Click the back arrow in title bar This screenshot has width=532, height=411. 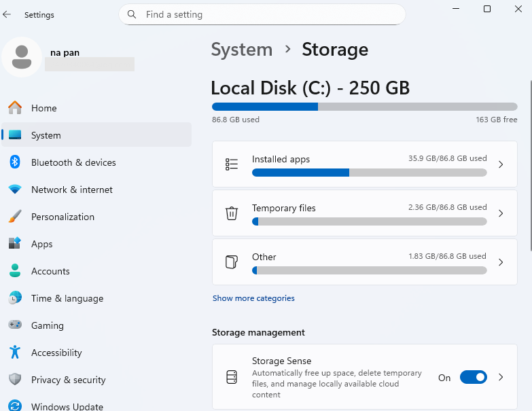[7, 14]
